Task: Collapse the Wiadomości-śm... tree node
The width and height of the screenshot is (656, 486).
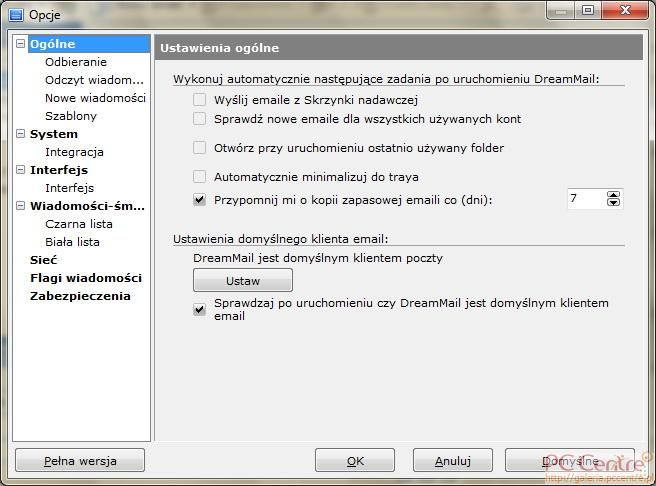Action: point(20,205)
